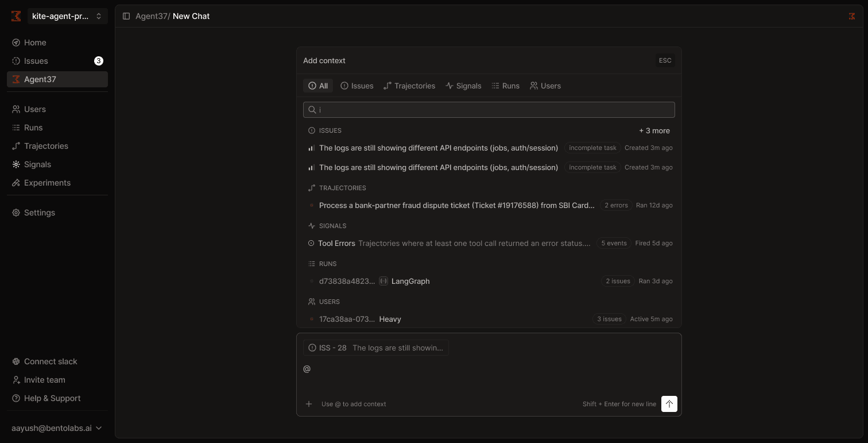The width and height of the screenshot is (868, 443).
Task: Click the search magnifier icon
Action: 312,110
